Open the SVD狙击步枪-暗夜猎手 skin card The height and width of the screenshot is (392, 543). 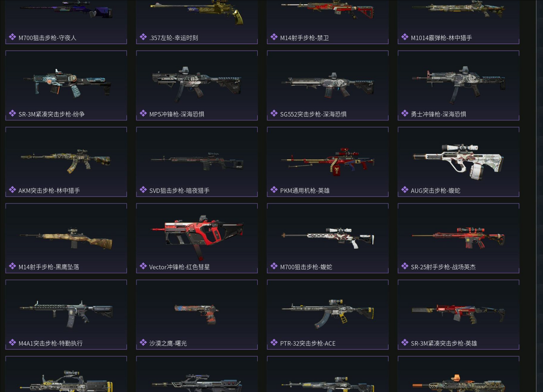pos(197,162)
